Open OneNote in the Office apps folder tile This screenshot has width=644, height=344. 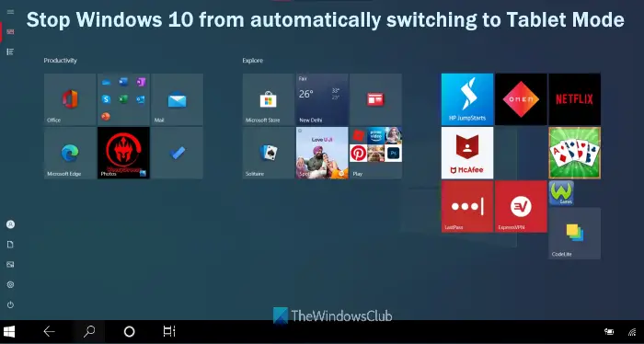point(141,82)
